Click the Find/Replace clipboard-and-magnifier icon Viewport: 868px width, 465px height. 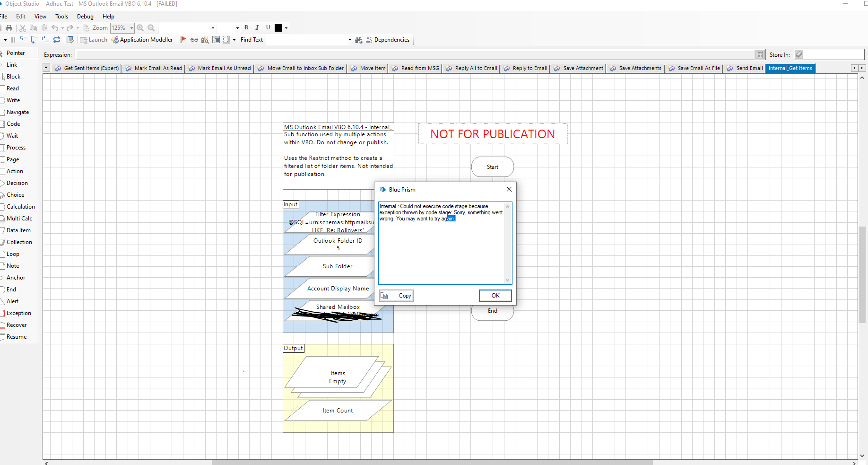[x=205, y=40]
